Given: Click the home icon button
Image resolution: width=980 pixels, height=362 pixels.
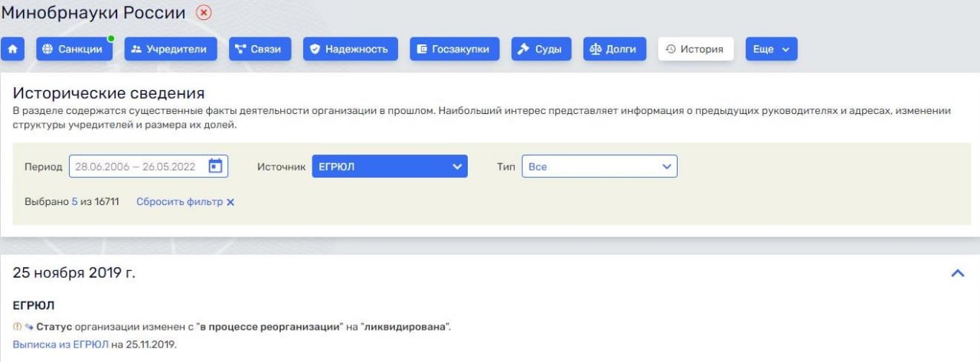Looking at the screenshot, I should pos(12,49).
